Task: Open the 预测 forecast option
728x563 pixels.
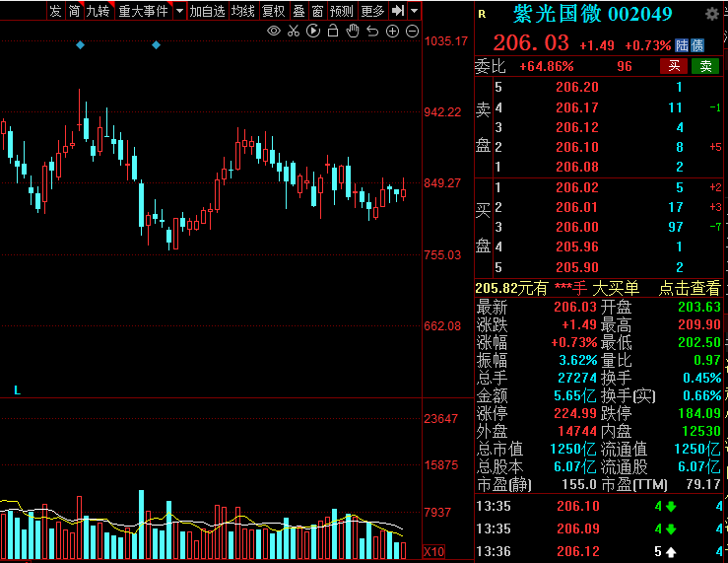Action: coord(342,11)
